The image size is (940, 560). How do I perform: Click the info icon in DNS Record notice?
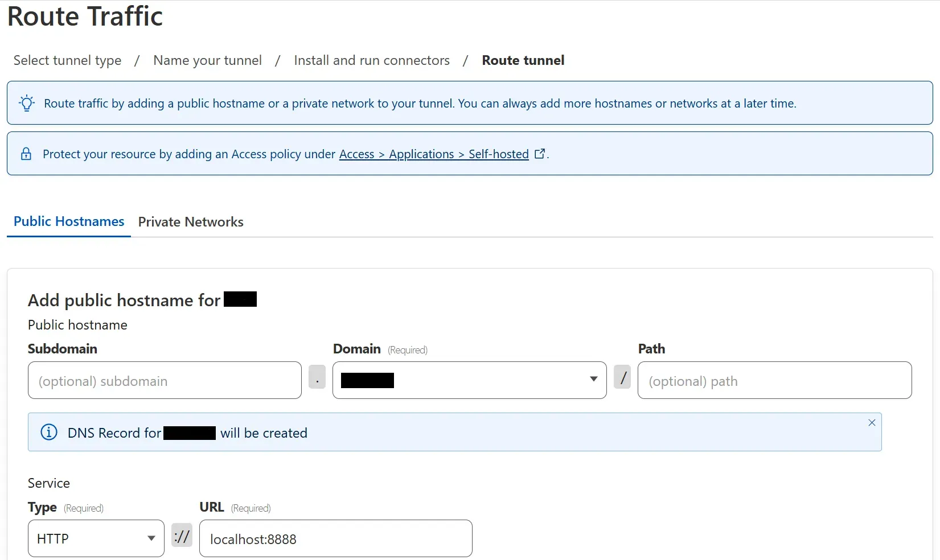[x=49, y=433]
